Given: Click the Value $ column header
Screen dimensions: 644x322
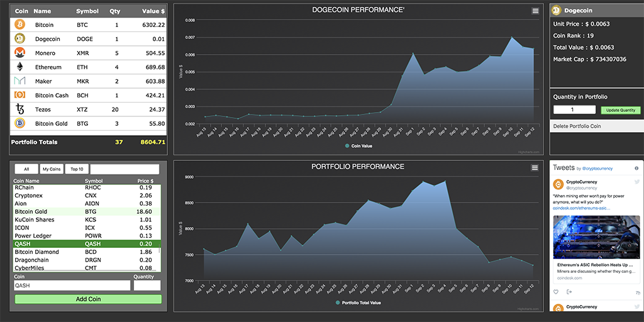Looking at the screenshot, I should coord(153,11).
